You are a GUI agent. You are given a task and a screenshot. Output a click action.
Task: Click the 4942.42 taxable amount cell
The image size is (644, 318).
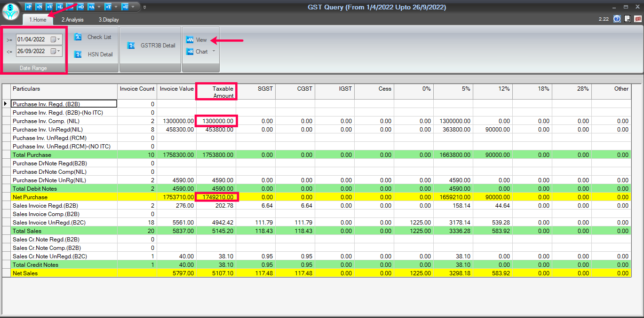216,222
